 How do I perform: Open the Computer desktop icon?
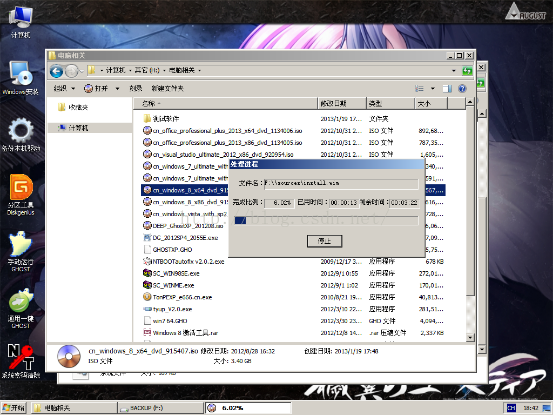pos(21,21)
